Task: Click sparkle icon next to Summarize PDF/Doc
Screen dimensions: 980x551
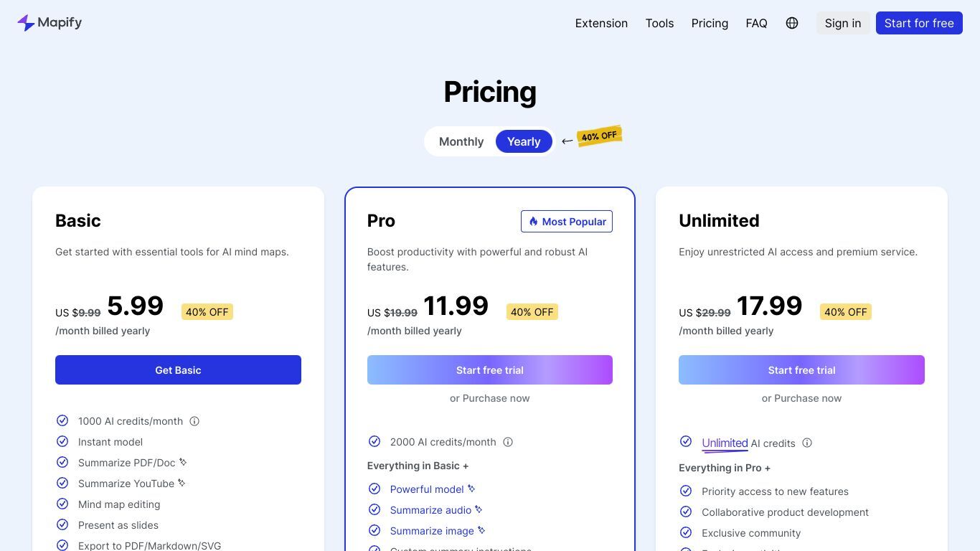Action: [x=183, y=462]
